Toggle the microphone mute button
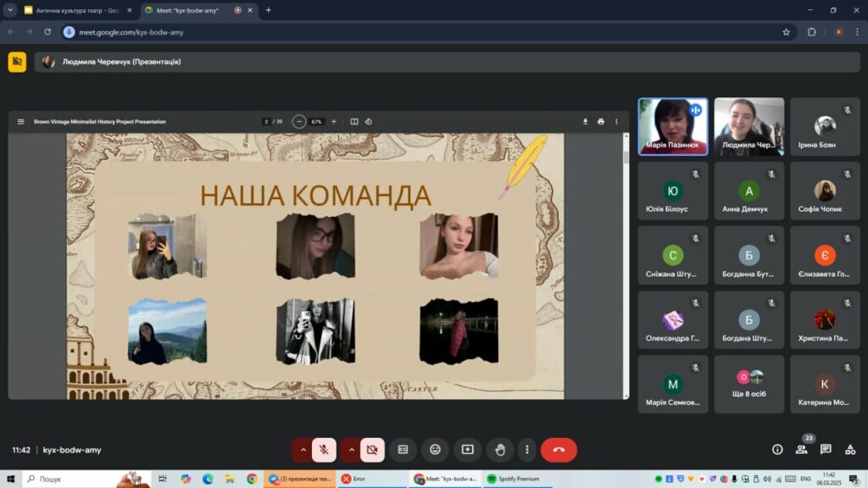The width and height of the screenshot is (868, 488). pos(324,450)
